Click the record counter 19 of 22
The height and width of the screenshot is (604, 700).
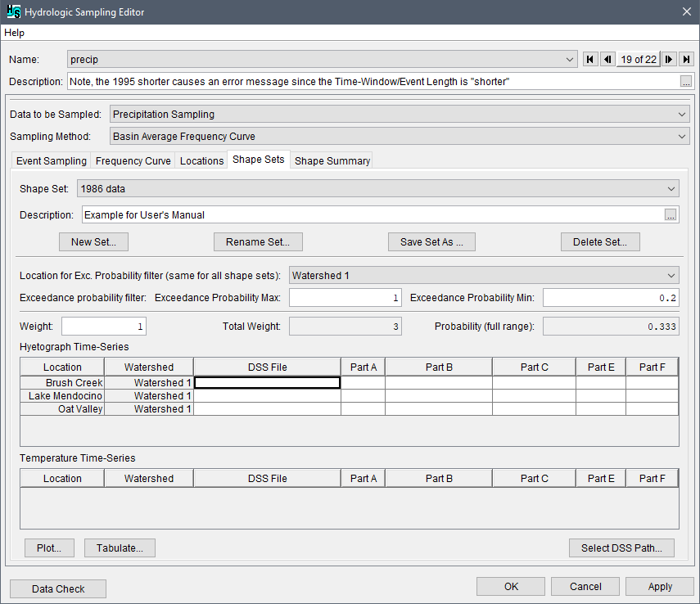coord(639,60)
